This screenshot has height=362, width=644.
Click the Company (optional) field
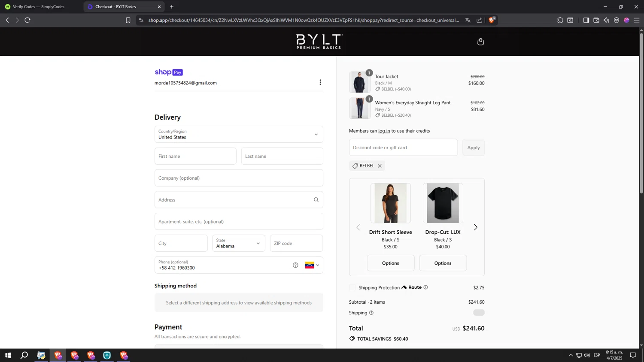point(239,178)
